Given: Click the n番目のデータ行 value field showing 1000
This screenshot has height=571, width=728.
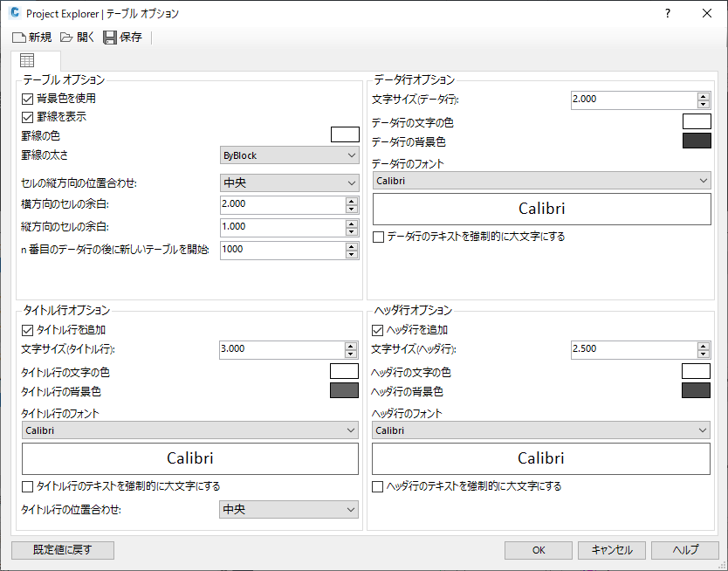Looking at the screenshot, I should point(282,250).
